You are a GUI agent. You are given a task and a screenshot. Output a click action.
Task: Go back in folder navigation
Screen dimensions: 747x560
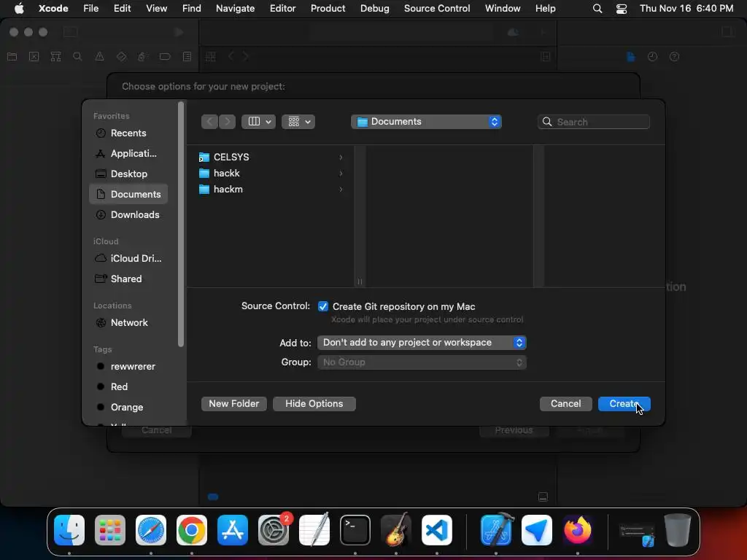tap(209, 122)
